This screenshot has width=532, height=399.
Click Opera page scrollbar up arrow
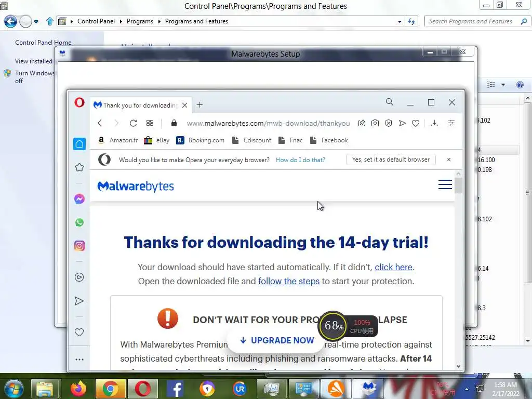pyautogui.click(x=458, y=174)
